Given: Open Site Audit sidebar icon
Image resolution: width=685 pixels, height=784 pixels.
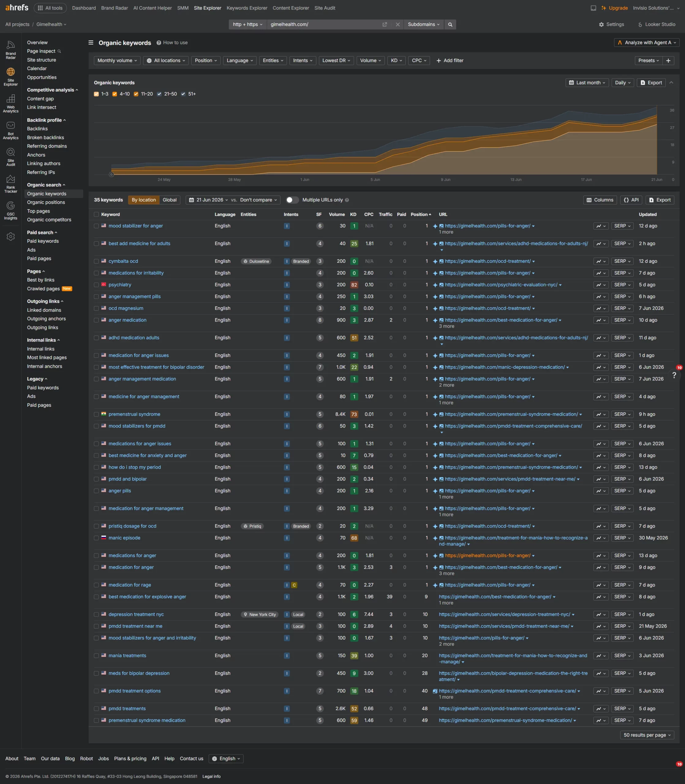Looking at the screenshot, I should (11, 157).
